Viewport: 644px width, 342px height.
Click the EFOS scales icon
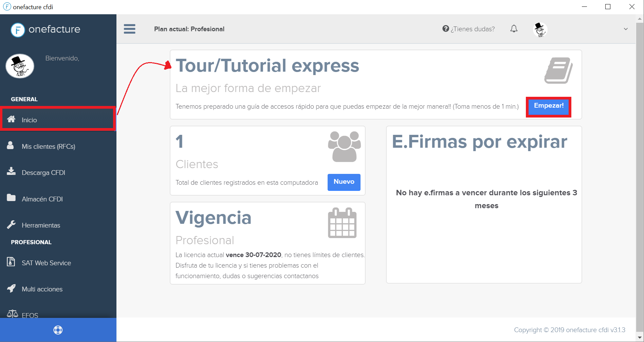pyautogui.click(x=12, y=314)
